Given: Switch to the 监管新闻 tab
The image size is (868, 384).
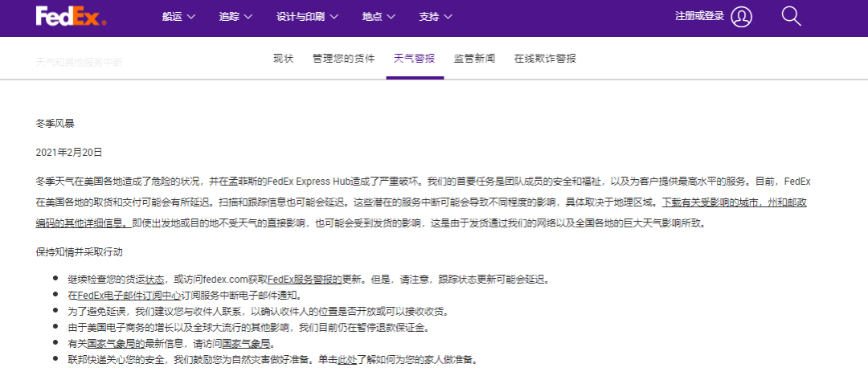Looking at the screenshot, I should [x=474, y=59].
